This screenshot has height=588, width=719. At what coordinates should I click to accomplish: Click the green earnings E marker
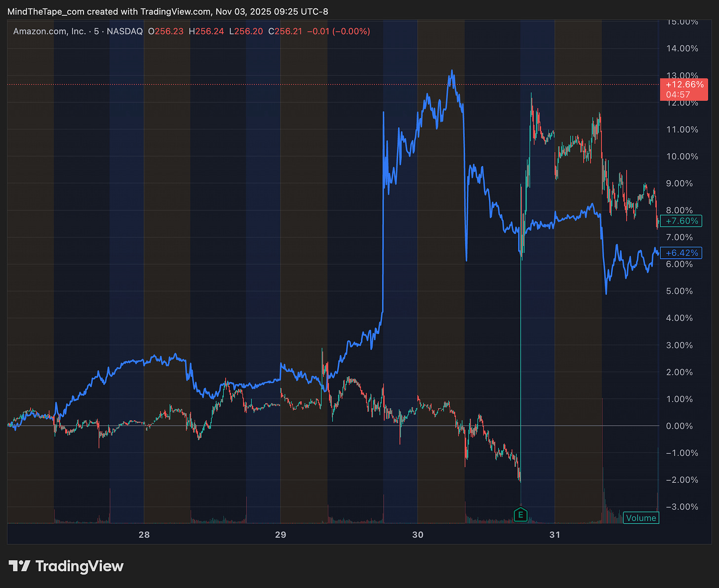tap(520, 515)
